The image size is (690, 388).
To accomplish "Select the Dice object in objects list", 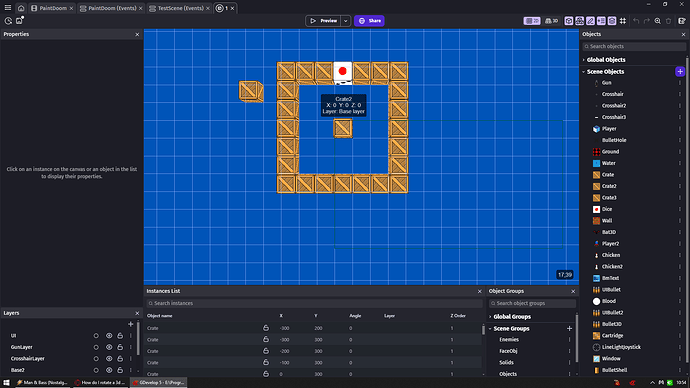I will [x=607, y=209].
